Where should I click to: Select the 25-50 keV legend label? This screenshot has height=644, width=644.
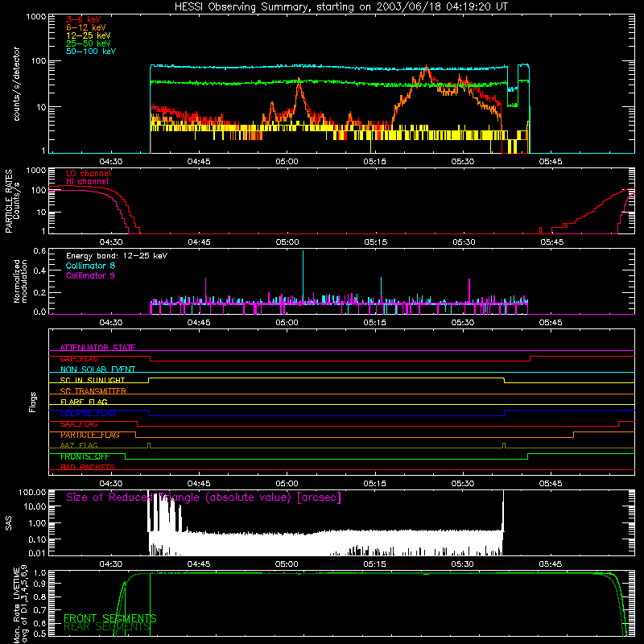click(x=89, y=43)
